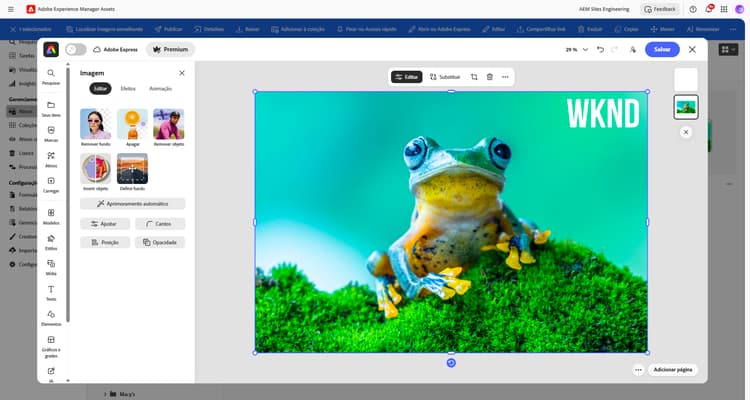Screen dimensions: 750x400
Task: Open more options in floating image toolbar
Action: tap(505, 77)
